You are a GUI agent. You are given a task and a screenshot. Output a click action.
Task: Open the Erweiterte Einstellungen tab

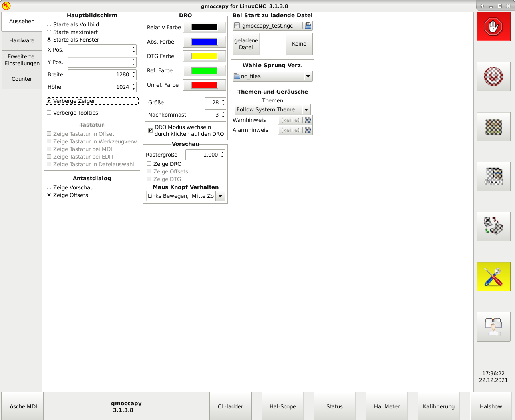pyautogui.click(x=22, y=60)
